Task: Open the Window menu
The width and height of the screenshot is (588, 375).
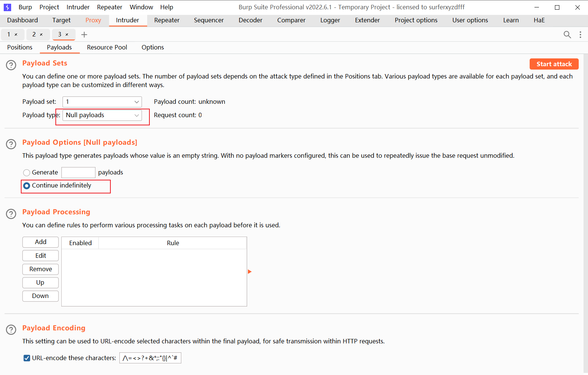Action: click(x=141, y=7)
